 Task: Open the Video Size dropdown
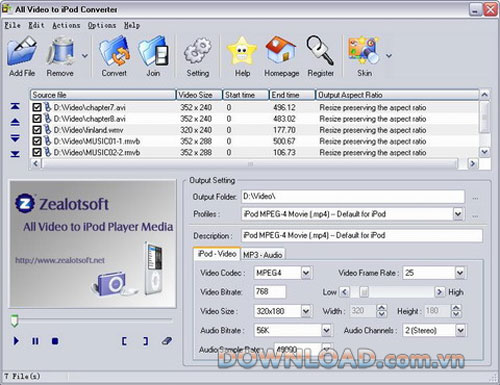tap(306, 311)
